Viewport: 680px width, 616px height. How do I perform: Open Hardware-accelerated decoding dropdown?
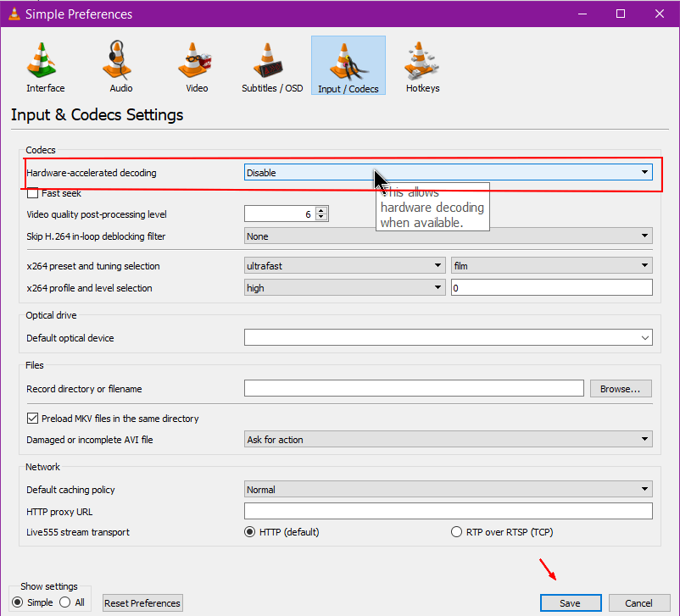tap(448, 173)
